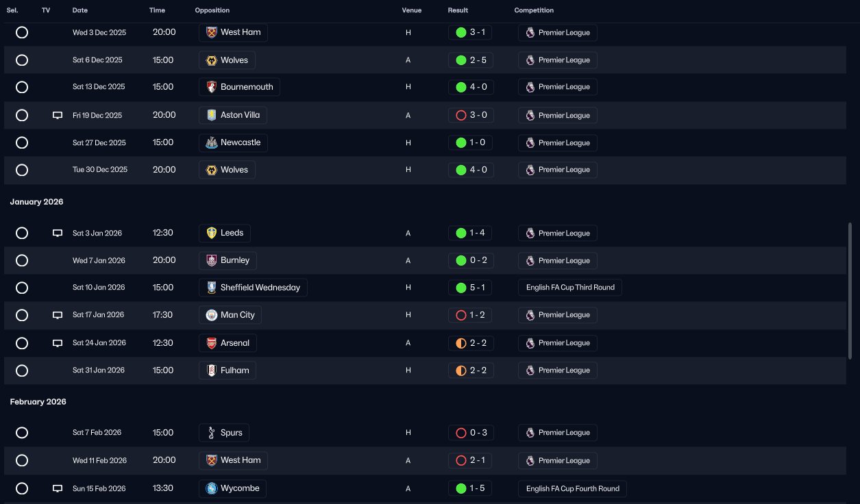The height and width of the screenshot is (504, 860).
Task: Open the Arsenal opposition link
Action: click(235, 343)
